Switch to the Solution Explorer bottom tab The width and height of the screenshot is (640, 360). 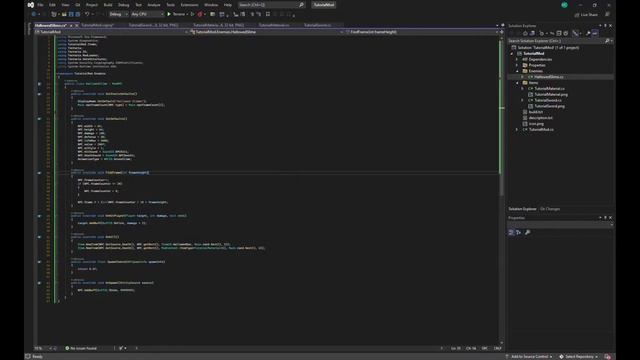coord(522,209)
